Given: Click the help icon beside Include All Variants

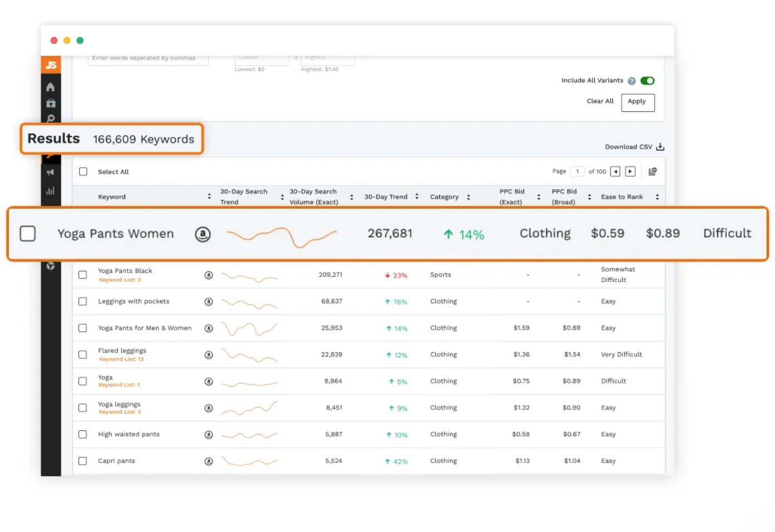Looking at the screenshot, I should 631,81.
